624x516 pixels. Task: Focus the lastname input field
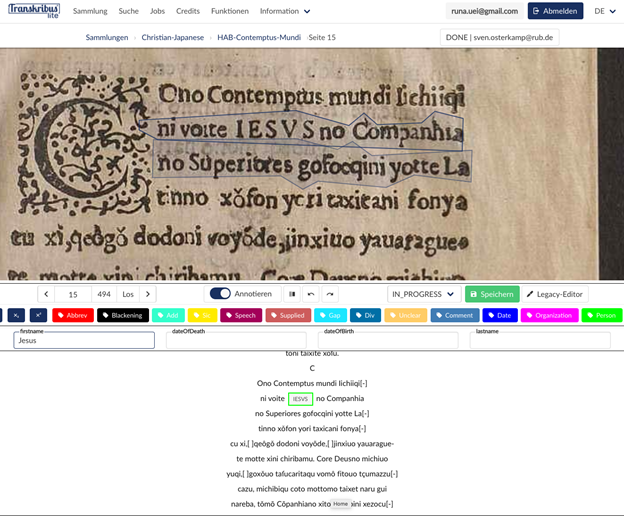540,341
